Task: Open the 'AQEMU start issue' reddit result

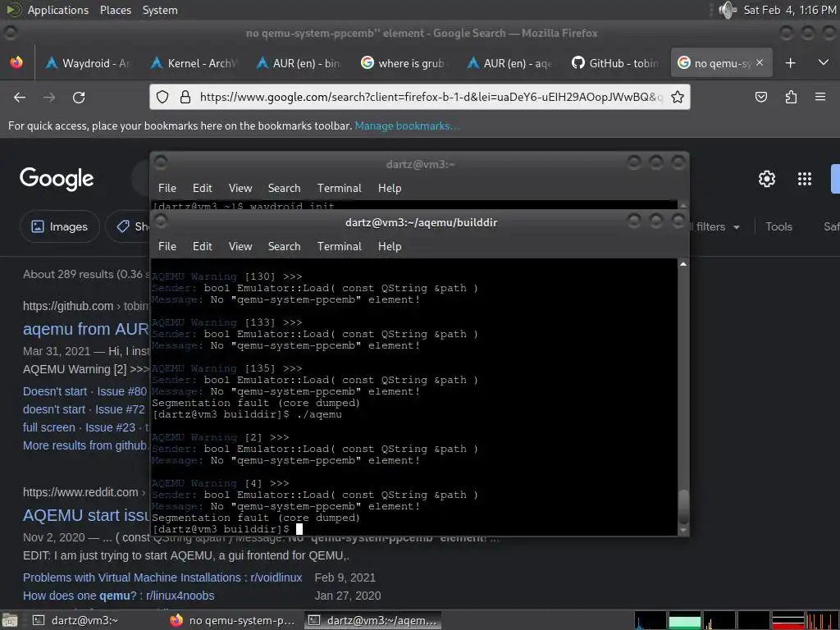Action: pos(85,515)
